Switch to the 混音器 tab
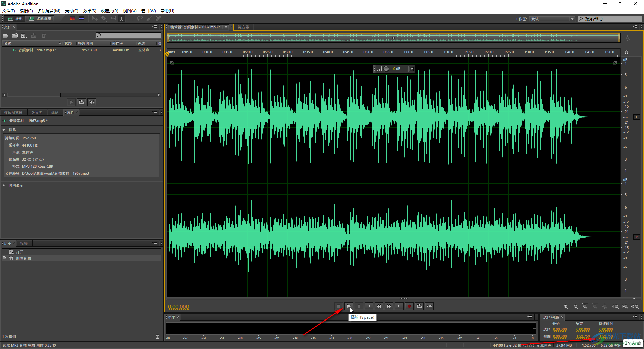Screen dimensions: 644x349 [x=244, y=27]
